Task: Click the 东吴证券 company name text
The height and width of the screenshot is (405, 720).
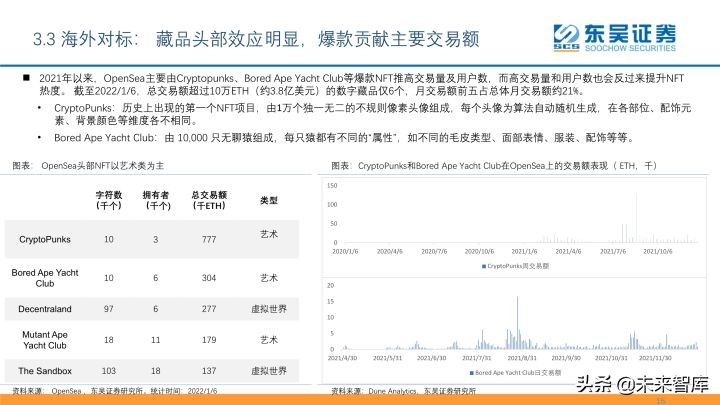Action: pyautogui.click(x=630, y=34)
